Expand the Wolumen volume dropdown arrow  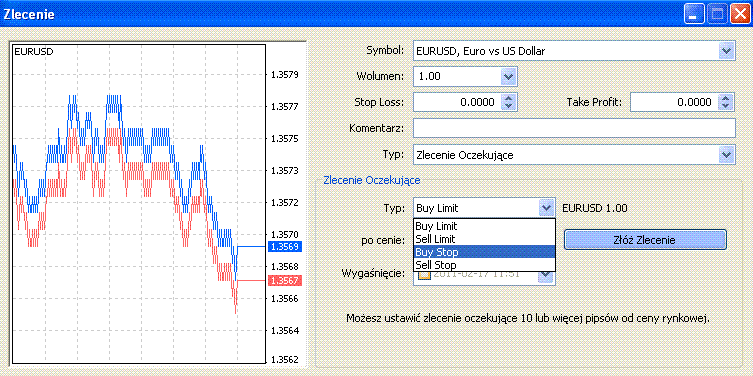pyautogui.click(x=509, y=76)
